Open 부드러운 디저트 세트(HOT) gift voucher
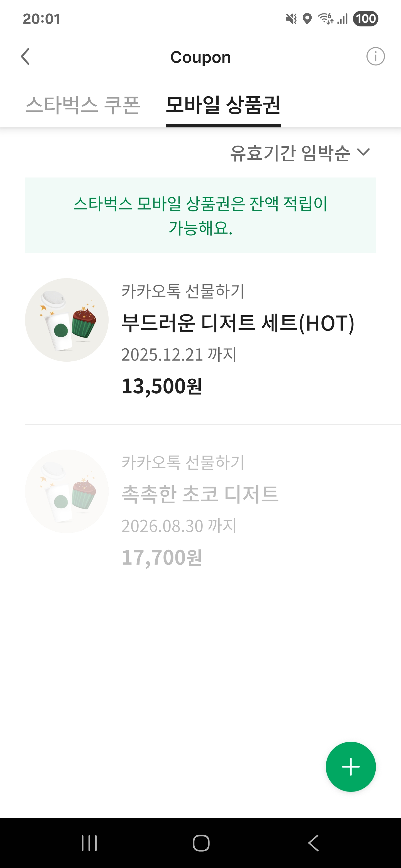Viewport: 401px width, 868px height. tap(238, 323)
